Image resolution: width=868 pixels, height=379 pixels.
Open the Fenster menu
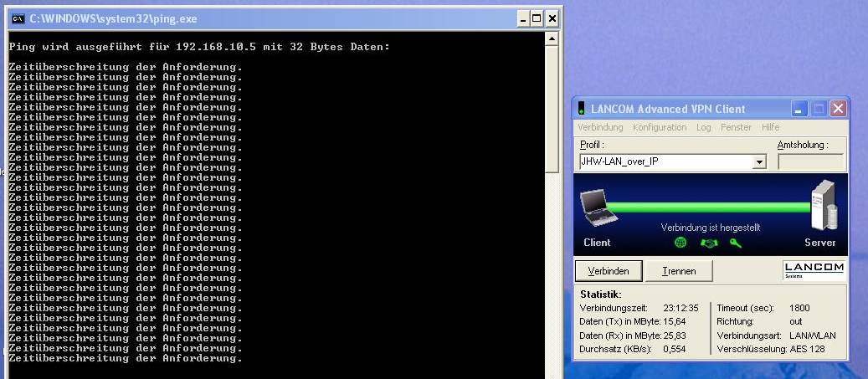pyautogui.click(x=736, y=127)
